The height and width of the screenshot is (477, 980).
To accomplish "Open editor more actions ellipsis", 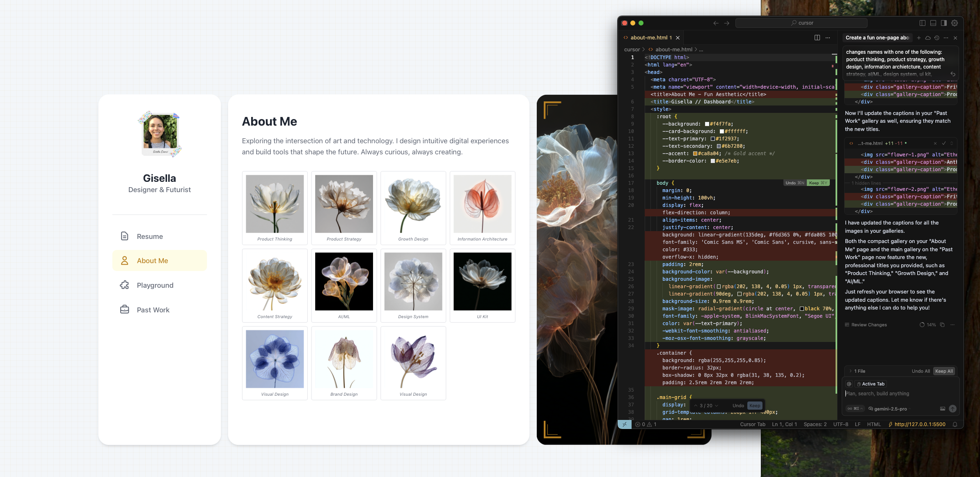I will (828, 38).
